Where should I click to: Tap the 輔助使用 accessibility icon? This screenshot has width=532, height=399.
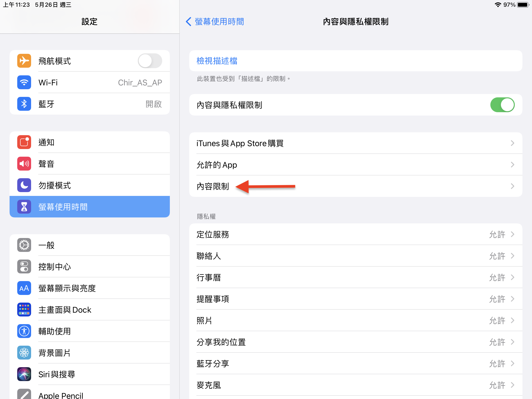(24, 331)
